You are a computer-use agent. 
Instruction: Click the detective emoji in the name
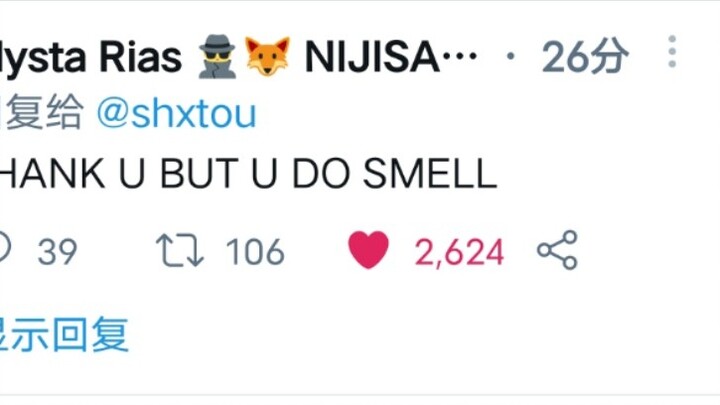point(217,56)
